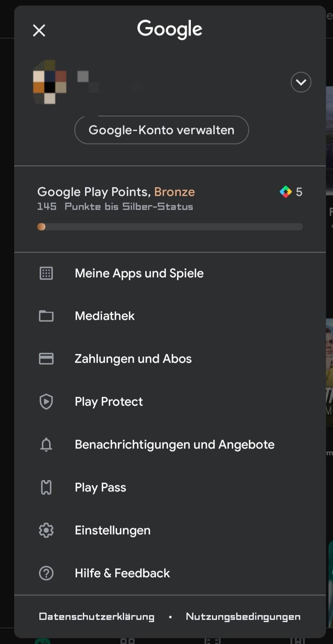Open the Nutzungsbedingungen link
Screen dimensions: 333x644
243,617
